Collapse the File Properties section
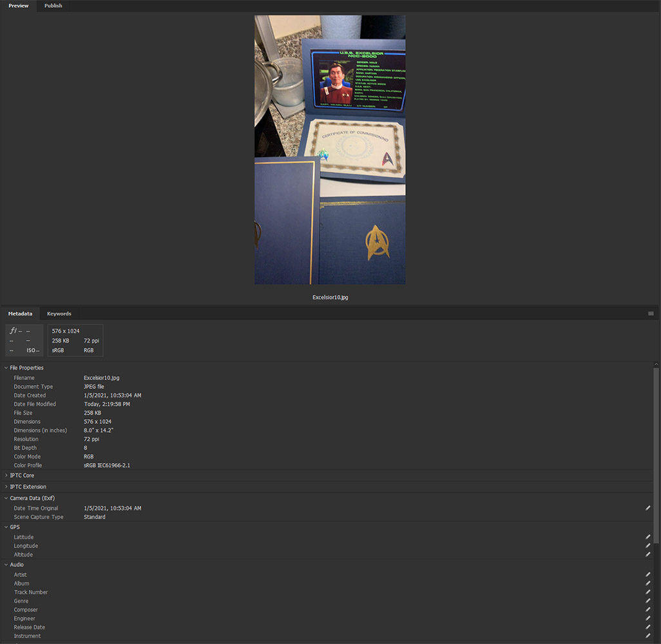661x644 pixels. pyautogui.click(x=6, y=368)
